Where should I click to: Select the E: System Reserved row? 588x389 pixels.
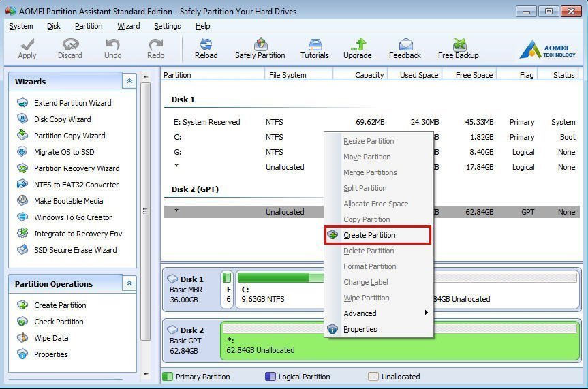372,122
